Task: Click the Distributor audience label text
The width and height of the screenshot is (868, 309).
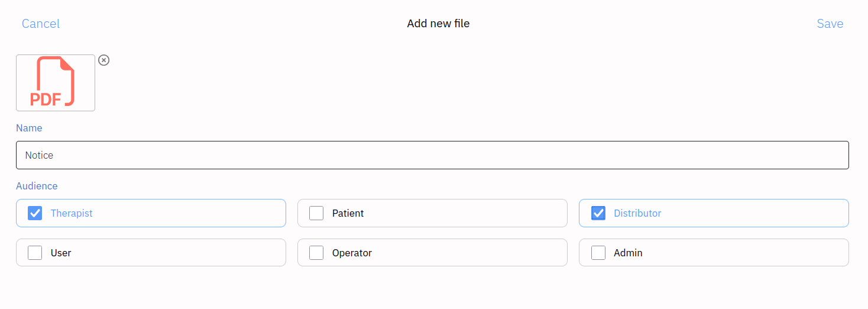Action: pyautogui.click(x=637, y=213)
